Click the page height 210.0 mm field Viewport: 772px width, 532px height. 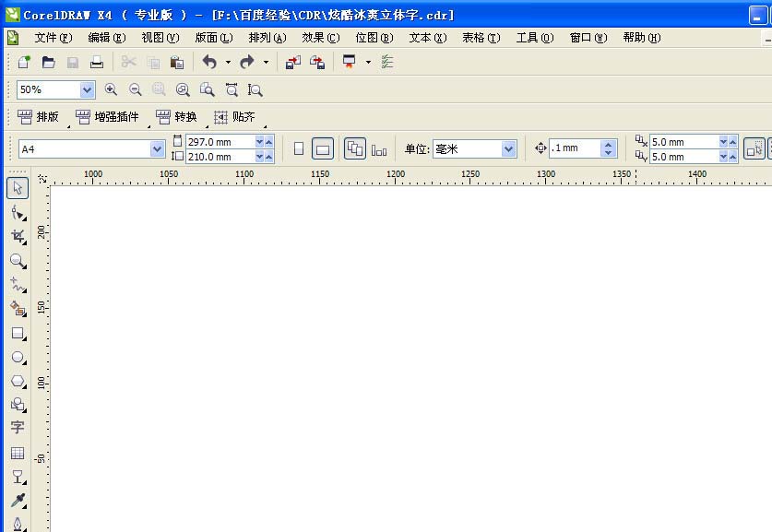[x=220, y=157]
